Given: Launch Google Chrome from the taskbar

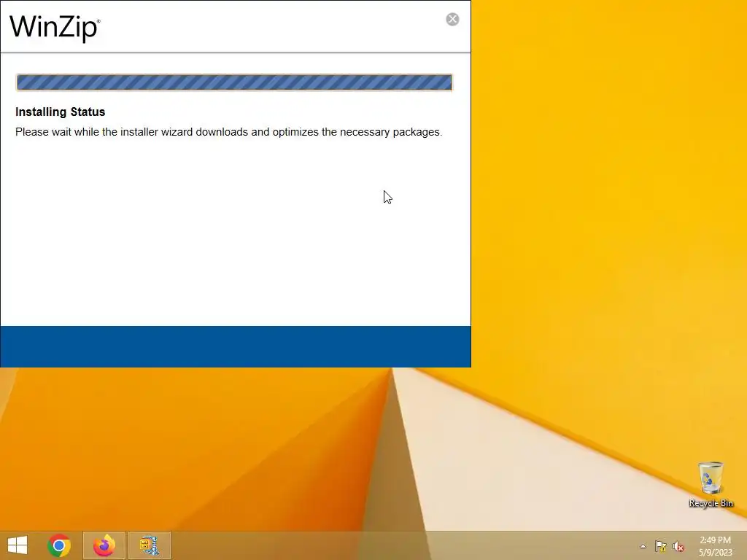Looking at the screenshot, I should (59, 545).
